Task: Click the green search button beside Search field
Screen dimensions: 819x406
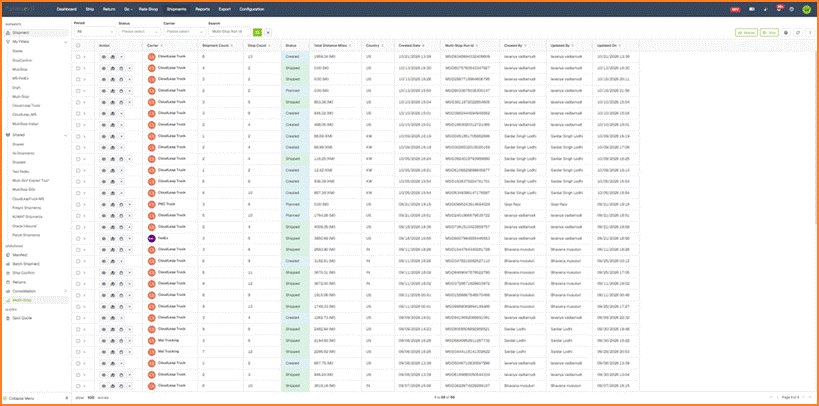Action: (x=258, y=32)
